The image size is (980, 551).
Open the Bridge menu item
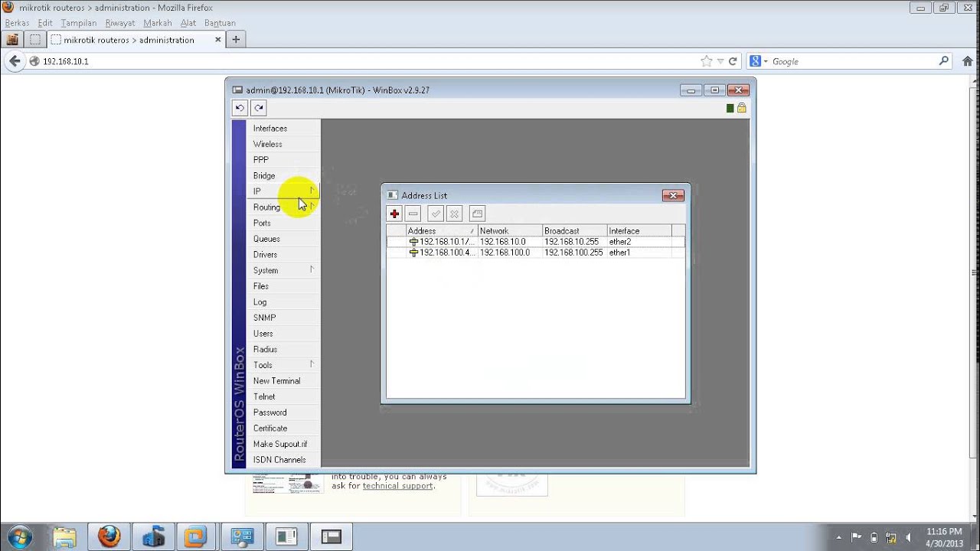click(283, 176)
